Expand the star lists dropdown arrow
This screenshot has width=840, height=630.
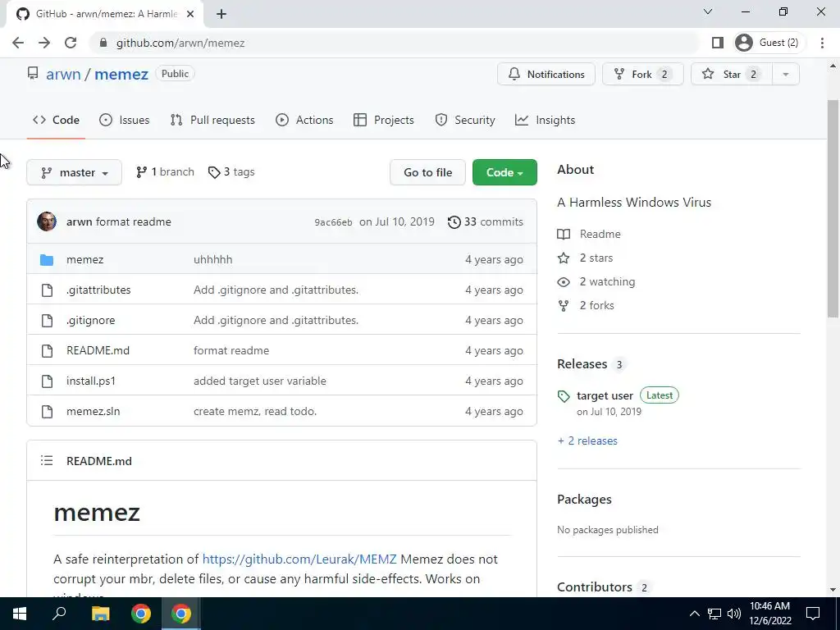tap(786, 74)
